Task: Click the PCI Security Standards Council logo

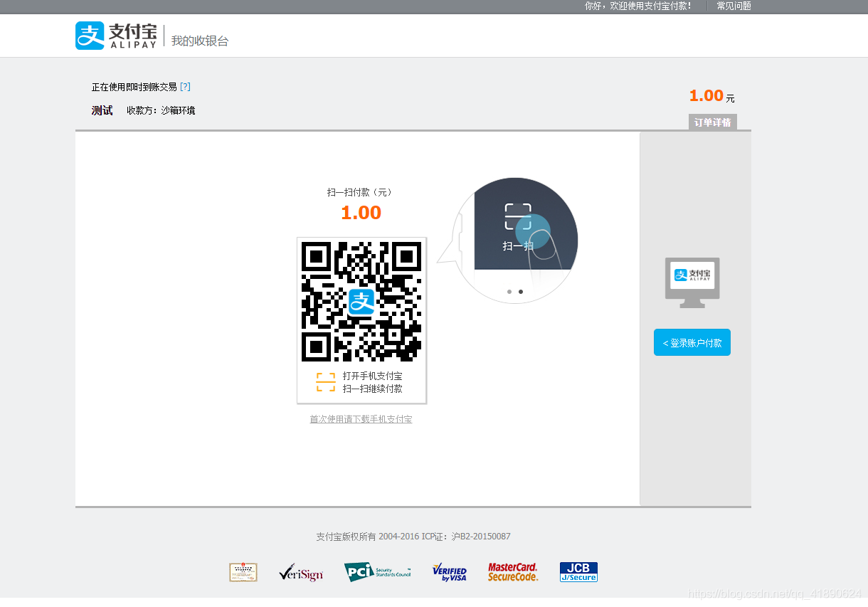Action: 378,572
